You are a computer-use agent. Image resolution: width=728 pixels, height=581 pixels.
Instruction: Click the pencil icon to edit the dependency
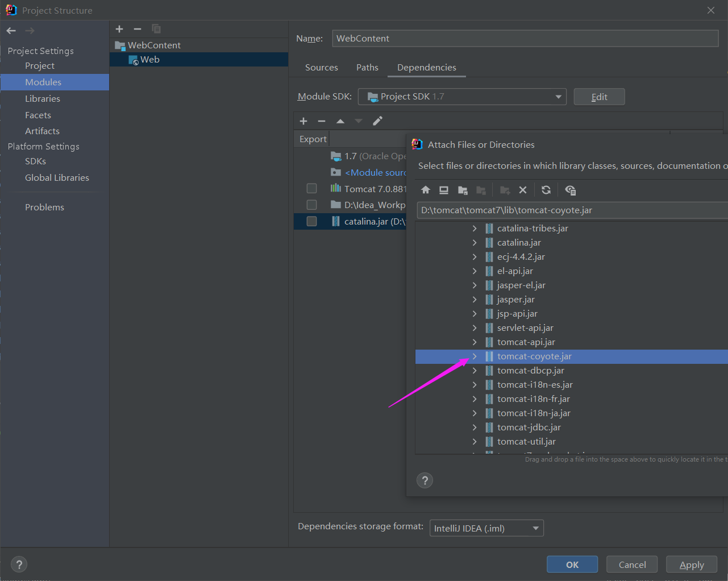[x=377, y=121]
